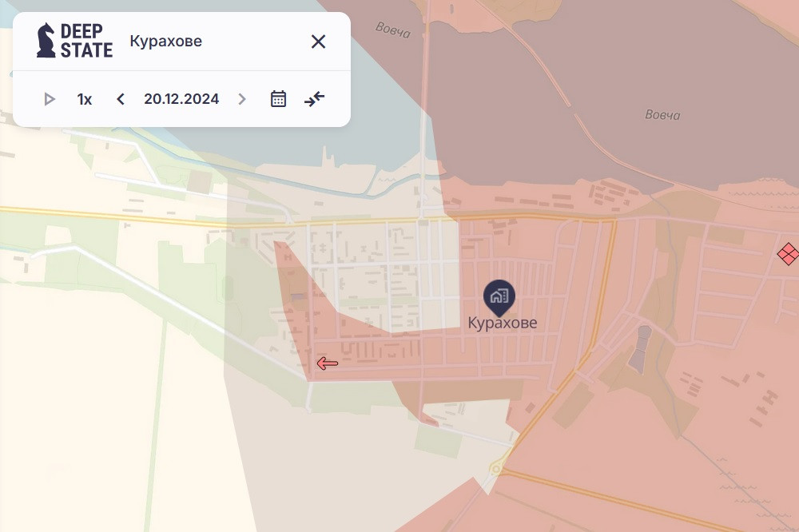Screen dimensions: 799x532
Task: Advance to the next date arrow
Action: point(242,99)
